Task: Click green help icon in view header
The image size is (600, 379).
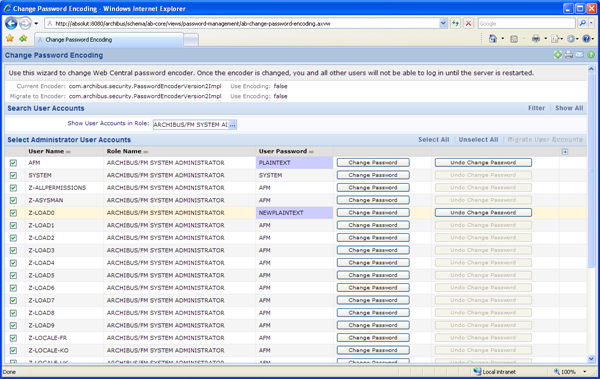Action: click(591, 55)
